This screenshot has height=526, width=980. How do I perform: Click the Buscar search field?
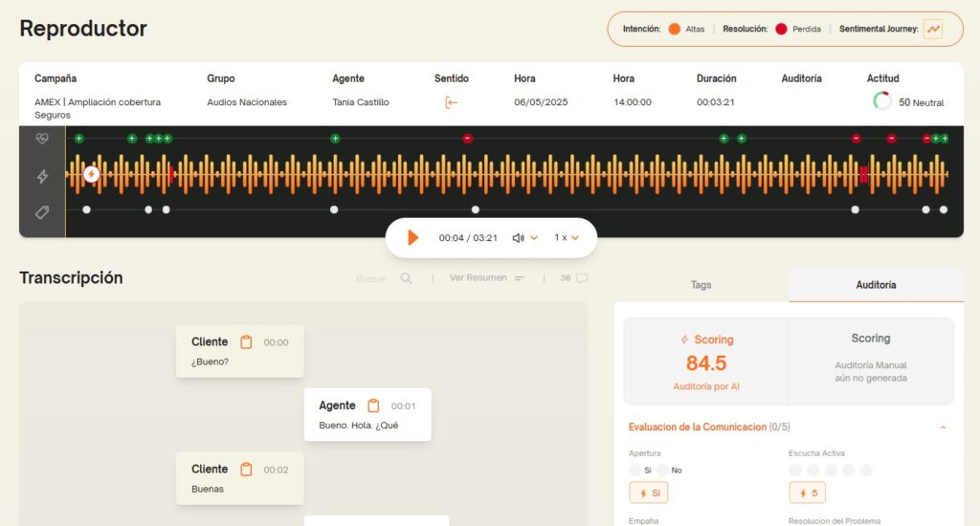(370, 278)
